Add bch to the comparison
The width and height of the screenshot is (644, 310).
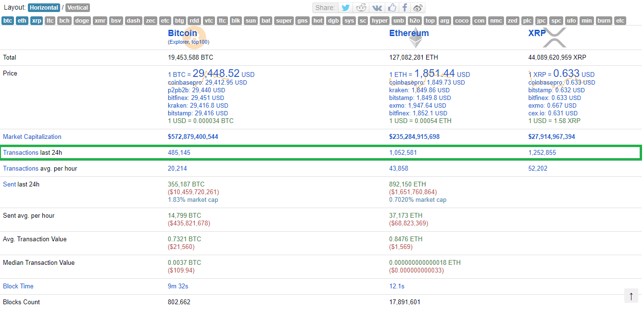tap(64, 21)
